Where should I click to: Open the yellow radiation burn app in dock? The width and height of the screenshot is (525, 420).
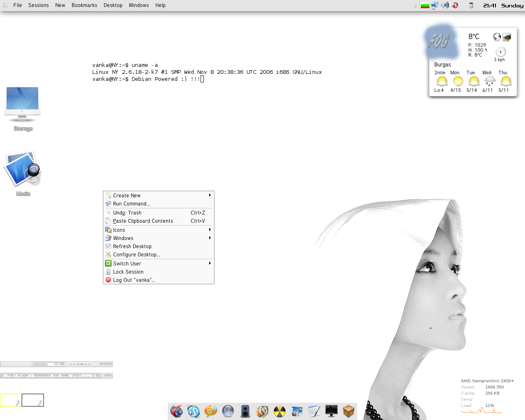point(280,411)
